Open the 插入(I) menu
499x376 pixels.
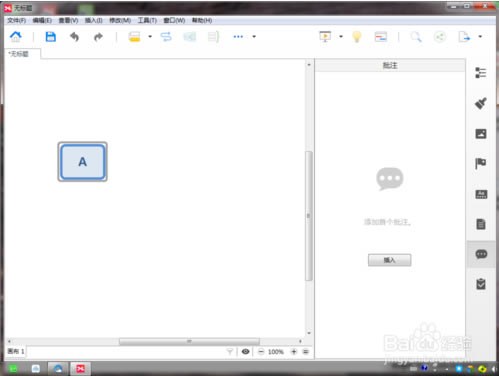click(94, 21)
